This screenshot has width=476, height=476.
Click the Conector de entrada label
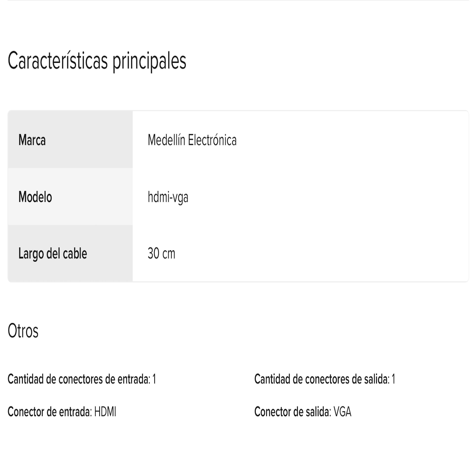click(x=50, y=412)
